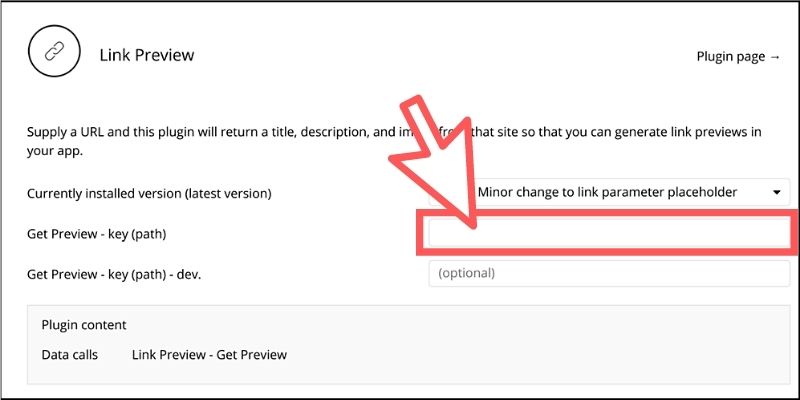
Task: Select the Link Preview plugin title
Action: tap(147, 55)
